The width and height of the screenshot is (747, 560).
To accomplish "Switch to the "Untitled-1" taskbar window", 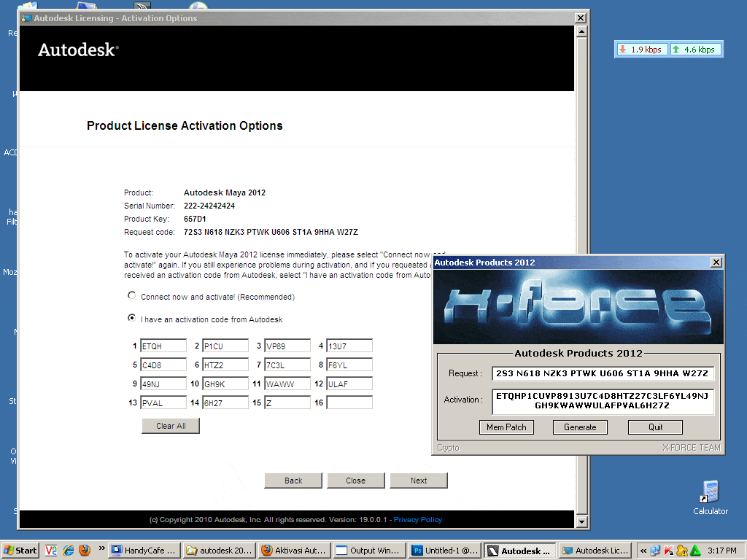I will (x=445, y=551).
